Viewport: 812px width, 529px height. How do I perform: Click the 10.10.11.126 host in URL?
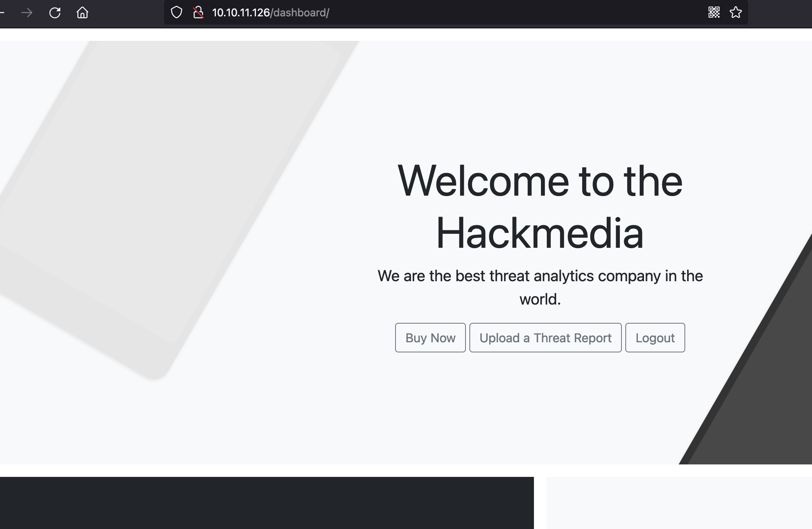tap(241, 13)
